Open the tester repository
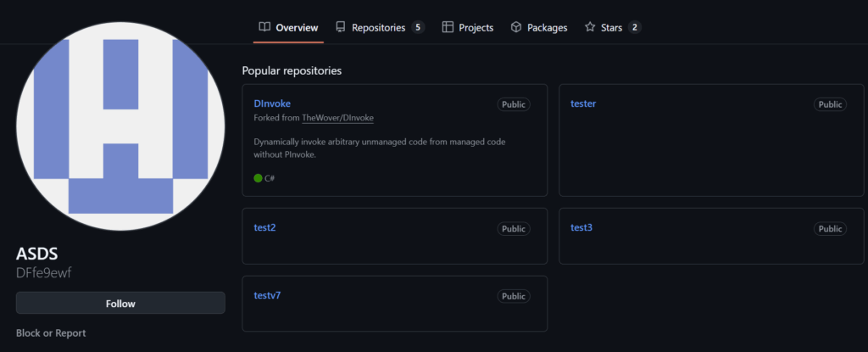868x352 pixels. point(583,103)
